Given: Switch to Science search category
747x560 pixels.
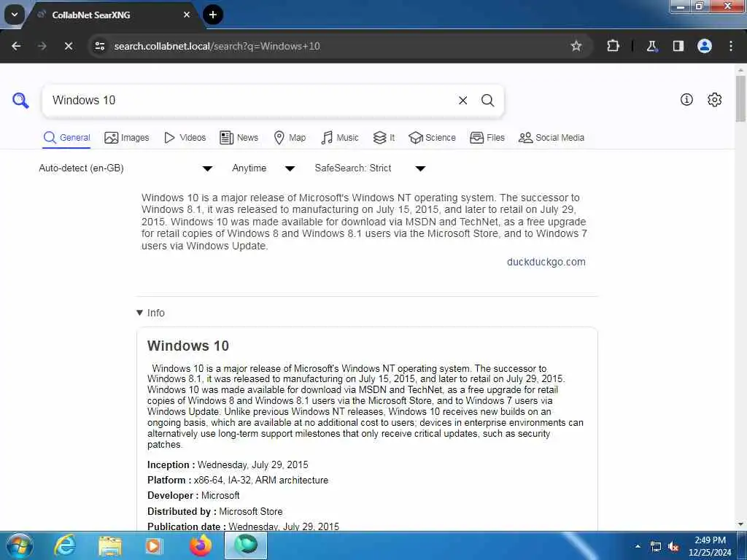Looking at the screenshot, I should click(x=432, y=138).
